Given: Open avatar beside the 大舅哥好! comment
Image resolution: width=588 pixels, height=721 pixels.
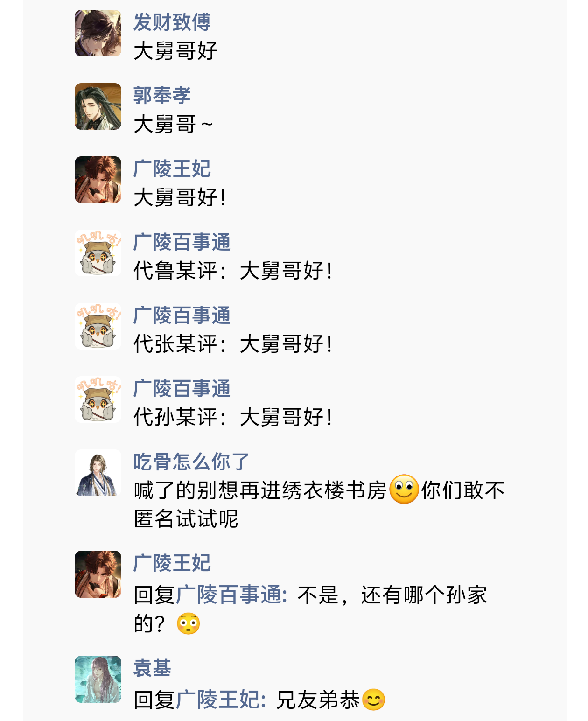Looking at the screenshot, I should pos(98,180).
